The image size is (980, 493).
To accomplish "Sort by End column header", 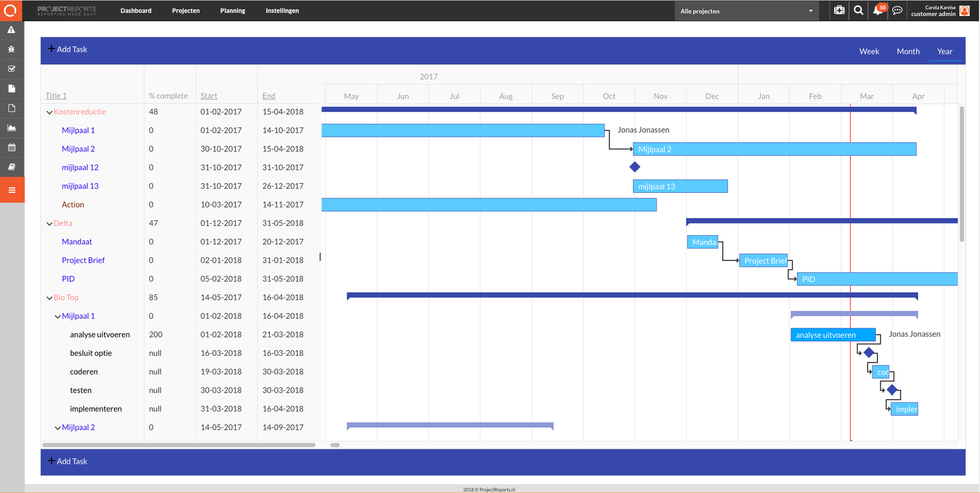I will [x=269, y=96].
